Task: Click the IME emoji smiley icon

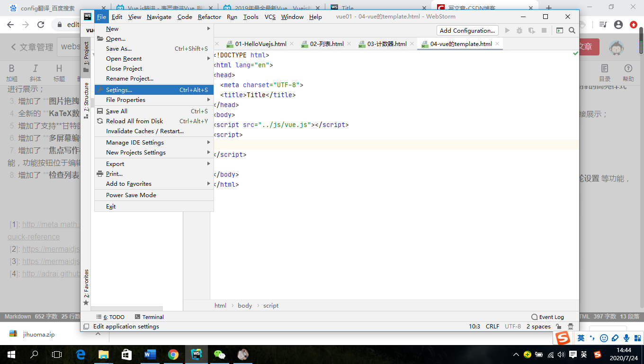Action: point(604,338)
